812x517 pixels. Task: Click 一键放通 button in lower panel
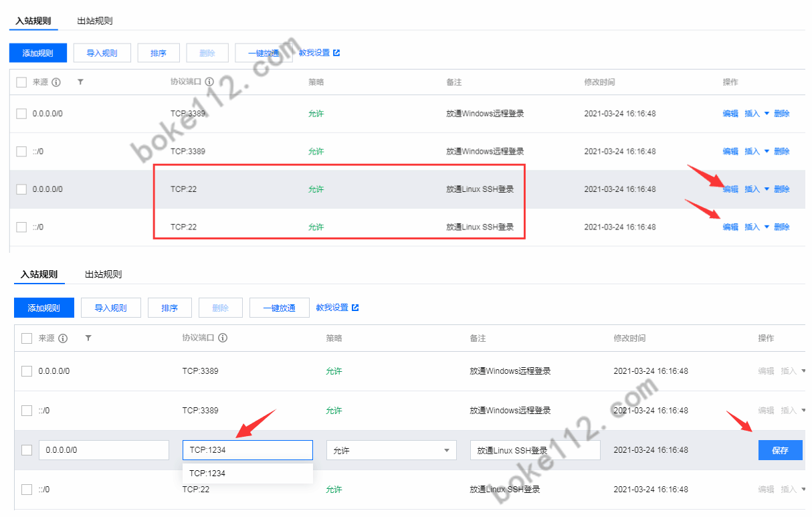click(x=279, y=308)
